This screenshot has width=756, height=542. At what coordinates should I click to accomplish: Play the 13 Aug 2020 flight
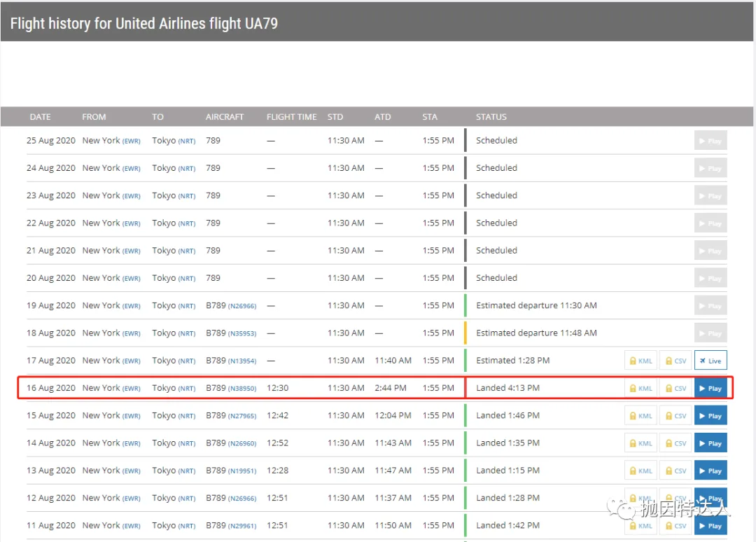coord(710,471)
